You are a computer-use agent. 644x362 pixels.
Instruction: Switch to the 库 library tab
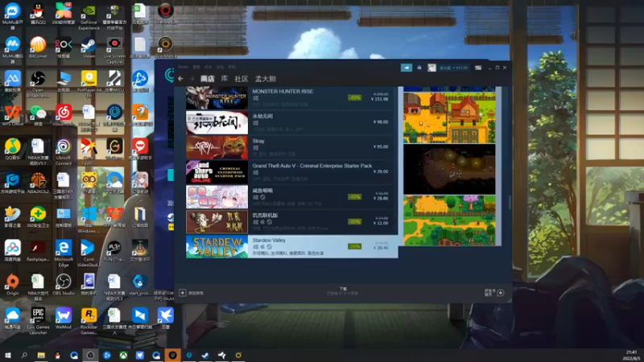225,78
